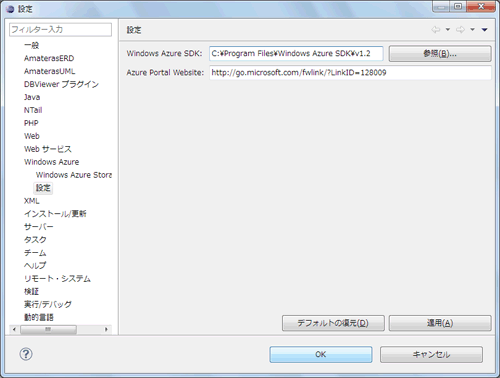Select AmaterasERD in the preferences tree
This screenshot has height=378, width=500.
(49, 58)
